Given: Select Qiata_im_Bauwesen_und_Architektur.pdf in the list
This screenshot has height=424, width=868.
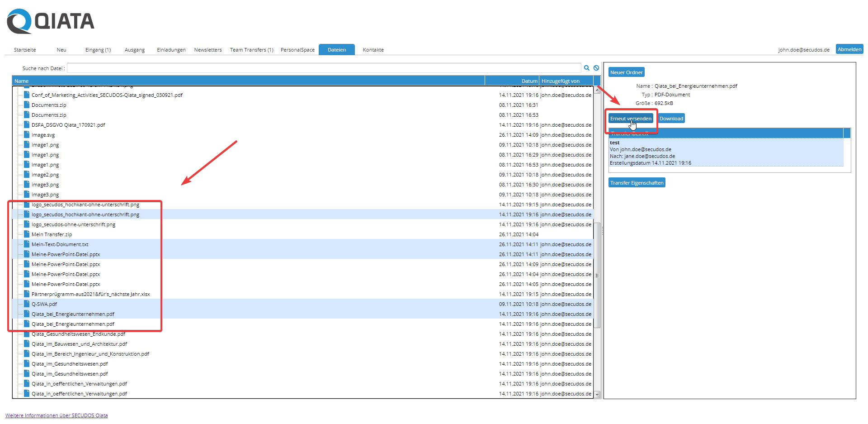Looking at the screenshot, I should 79,344.
